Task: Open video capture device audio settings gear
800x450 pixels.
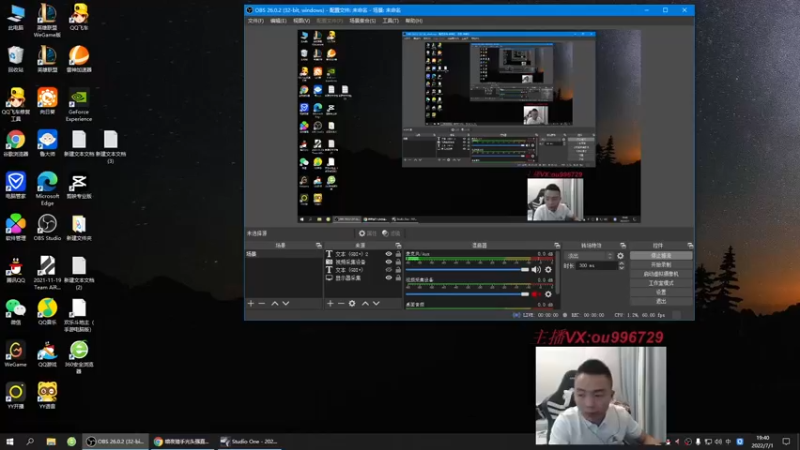Action: 548,294
